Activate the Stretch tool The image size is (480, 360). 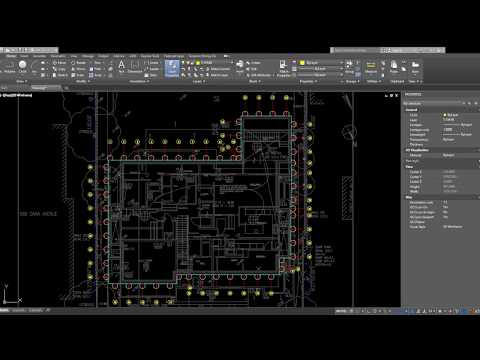click(x=60, y=75)
